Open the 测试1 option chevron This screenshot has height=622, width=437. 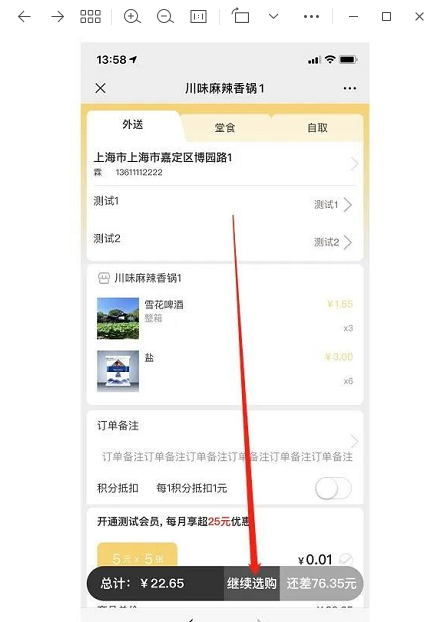click(347, 205)
